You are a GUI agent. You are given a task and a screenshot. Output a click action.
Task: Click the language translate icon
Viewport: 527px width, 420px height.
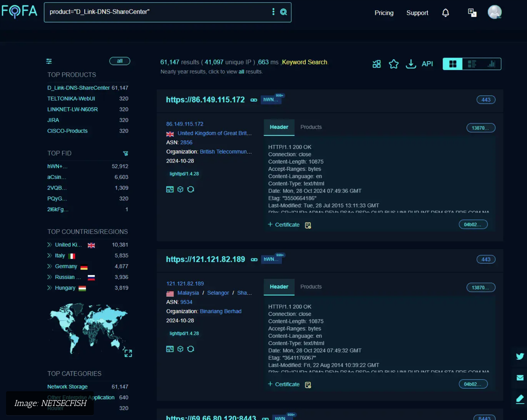tap(472, 13)
